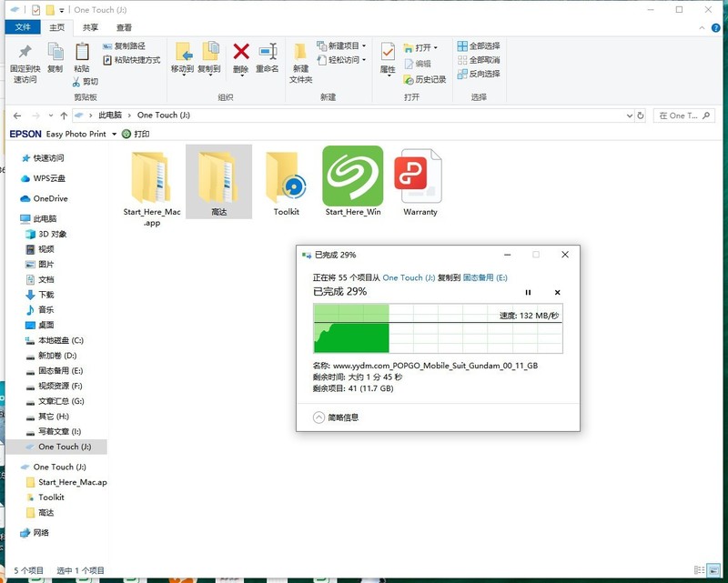Click the EPSON 打印 print icon
The width and height of the screenshot is (728, 583).
click(126, 134)
